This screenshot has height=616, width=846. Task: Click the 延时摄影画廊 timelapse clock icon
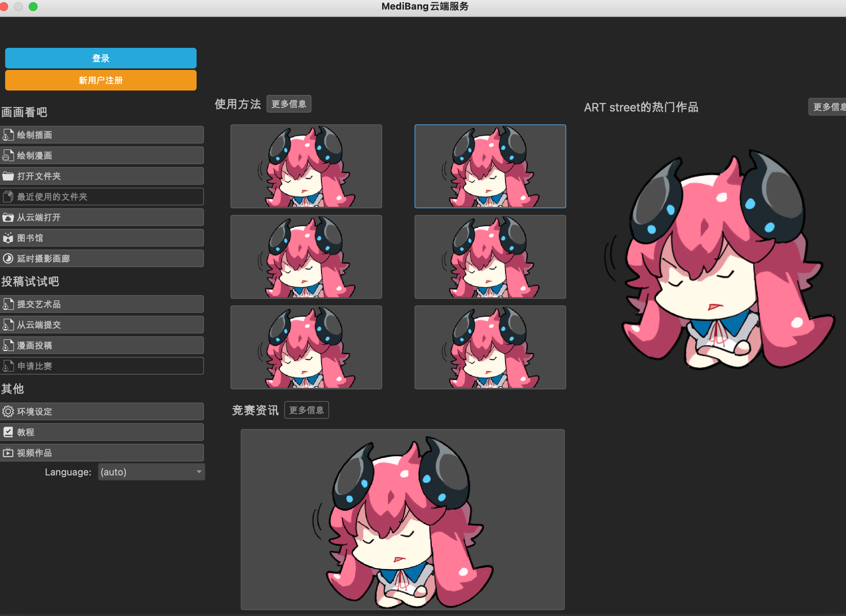point(8,258)
